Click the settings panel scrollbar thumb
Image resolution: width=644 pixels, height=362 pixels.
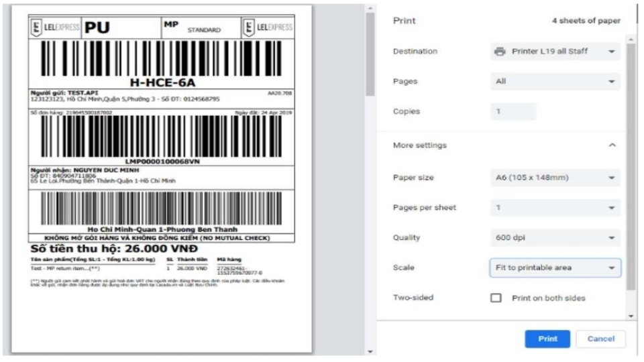pyautogui.click(x=631, y=166)
